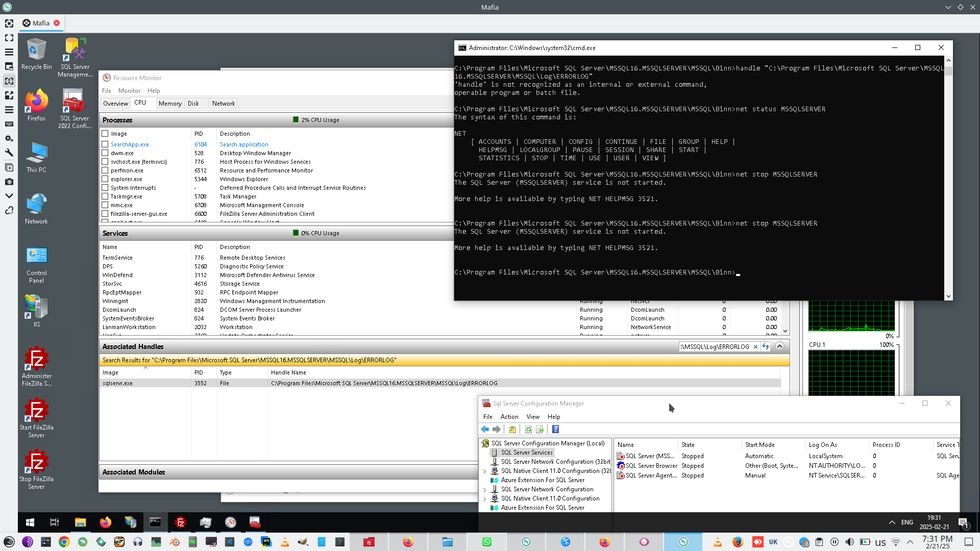Click Back arrow in Configuration Manager toolbar
This screenshot has height=551, width=980.
coord(485,430)
